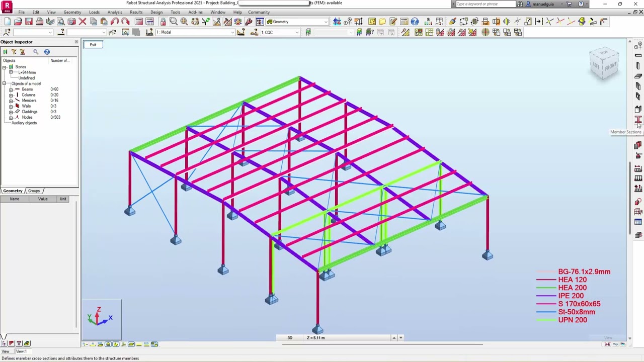Click the Exit button in viewport
Image resolution: width=644 pixels, height=362 pixels.
click(93, 45)
